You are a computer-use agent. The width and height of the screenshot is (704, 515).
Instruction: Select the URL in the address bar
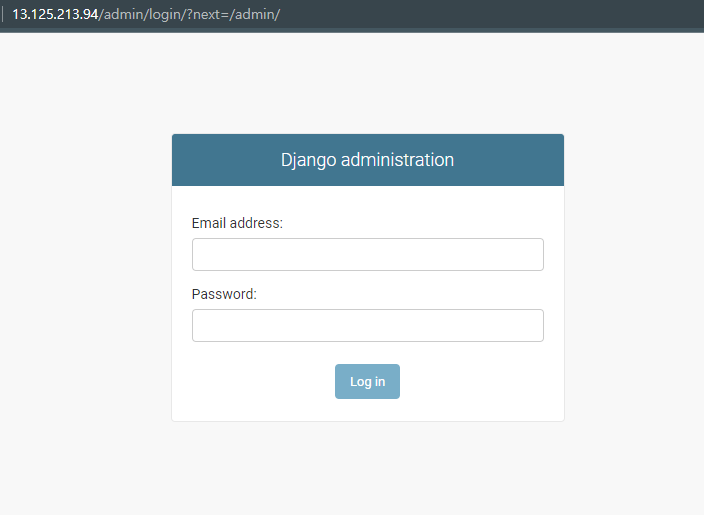coord(146,14)
